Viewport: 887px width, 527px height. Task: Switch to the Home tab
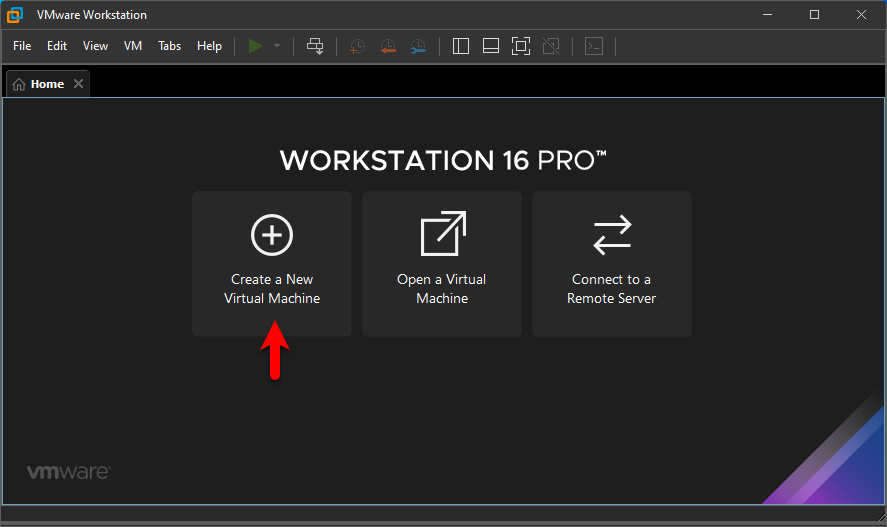[x=48, y=84]
